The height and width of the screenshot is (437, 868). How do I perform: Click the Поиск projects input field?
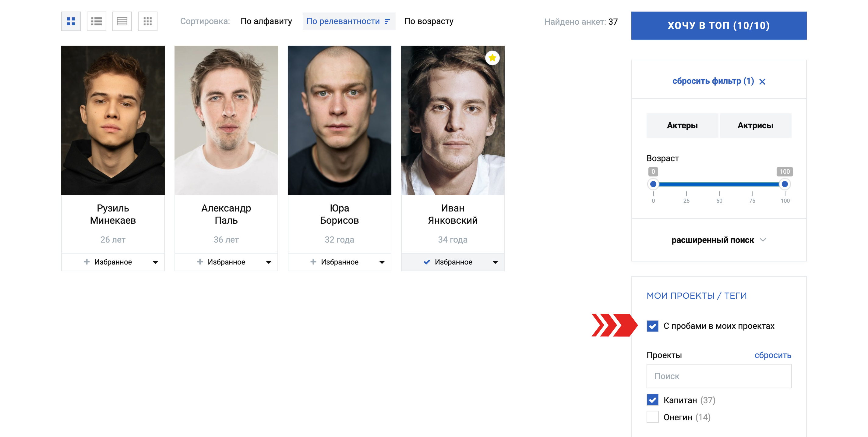[719, 376]
